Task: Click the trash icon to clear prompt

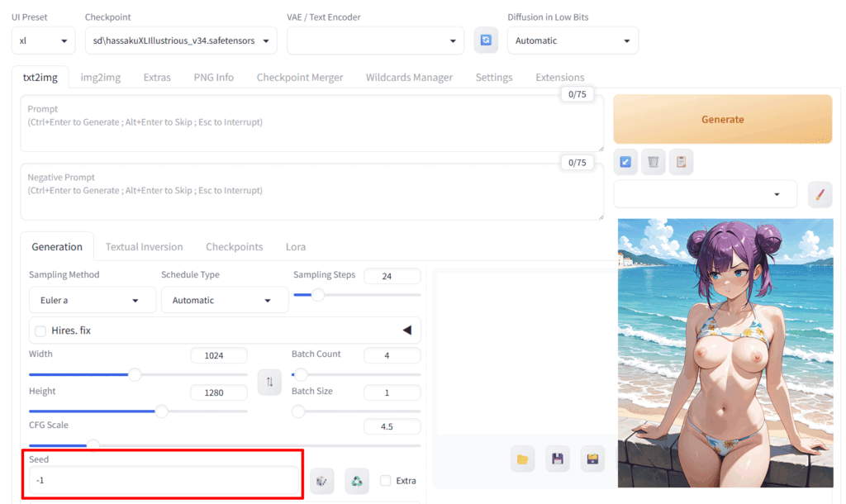Action: (654, 162)
